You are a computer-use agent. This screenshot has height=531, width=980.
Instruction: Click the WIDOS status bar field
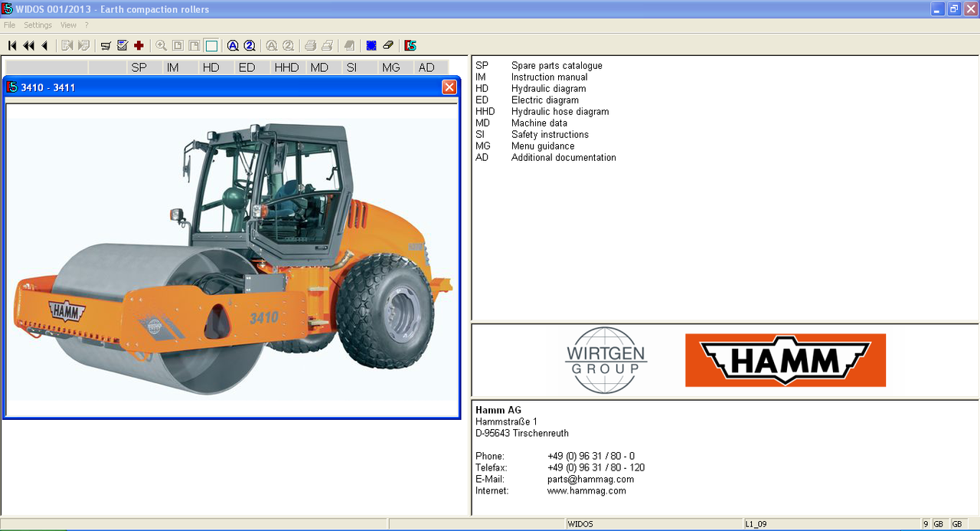(653, 524)
